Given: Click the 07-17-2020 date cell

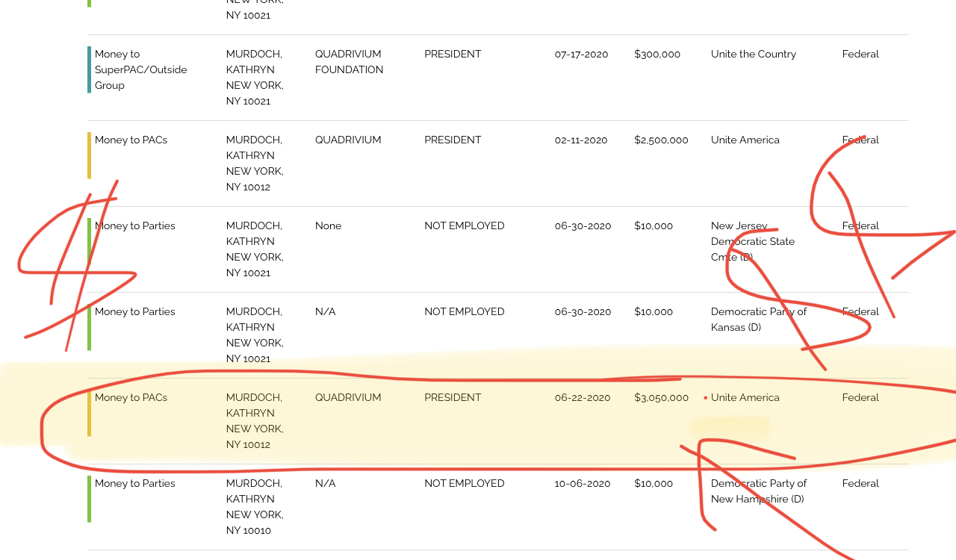Looking at the screenshot, I should [581, 54].
